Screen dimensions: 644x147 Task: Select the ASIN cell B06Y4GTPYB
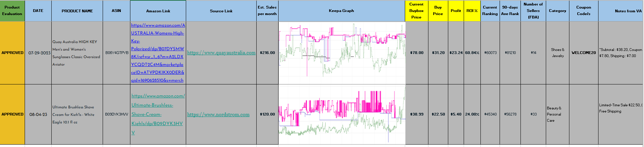point(117,53)
